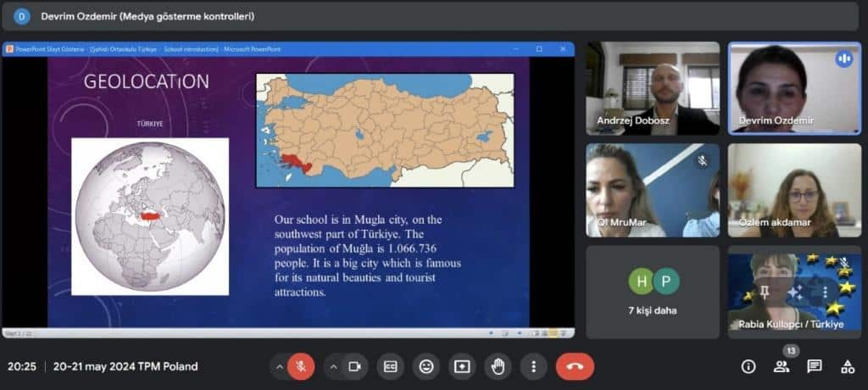Toggle the camera on or off
This screenshot has height=390, width=868.
355,366
